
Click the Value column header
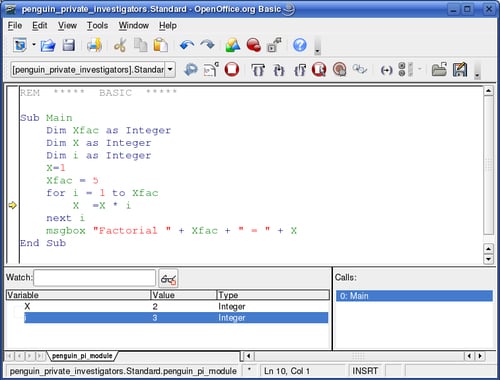[184, 295]
